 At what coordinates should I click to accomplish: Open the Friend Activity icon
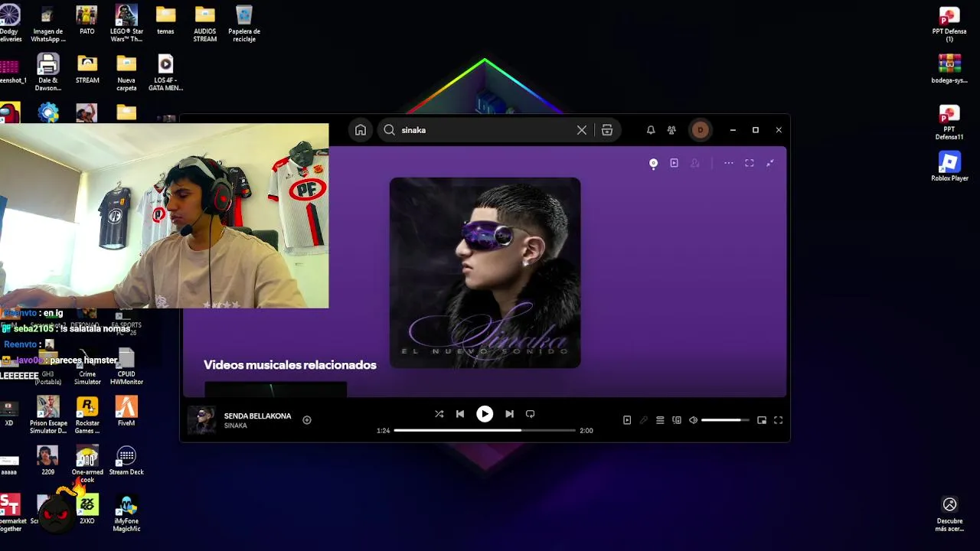point(671,130)
